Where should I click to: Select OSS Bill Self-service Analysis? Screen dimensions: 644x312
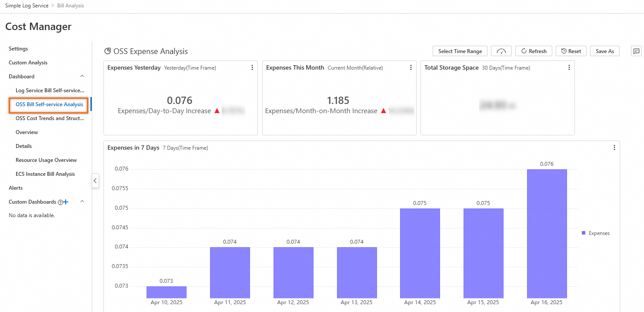[x=49, y=104]
